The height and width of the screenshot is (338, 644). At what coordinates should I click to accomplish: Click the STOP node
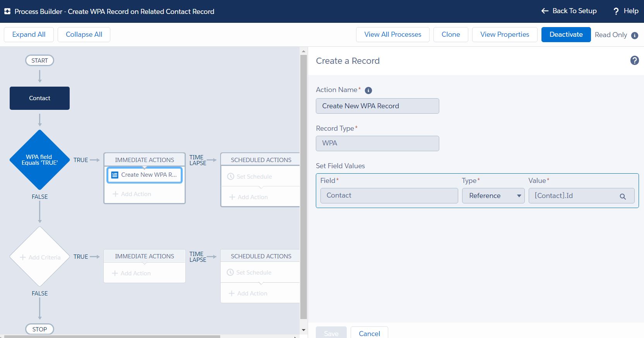(39, 329)
